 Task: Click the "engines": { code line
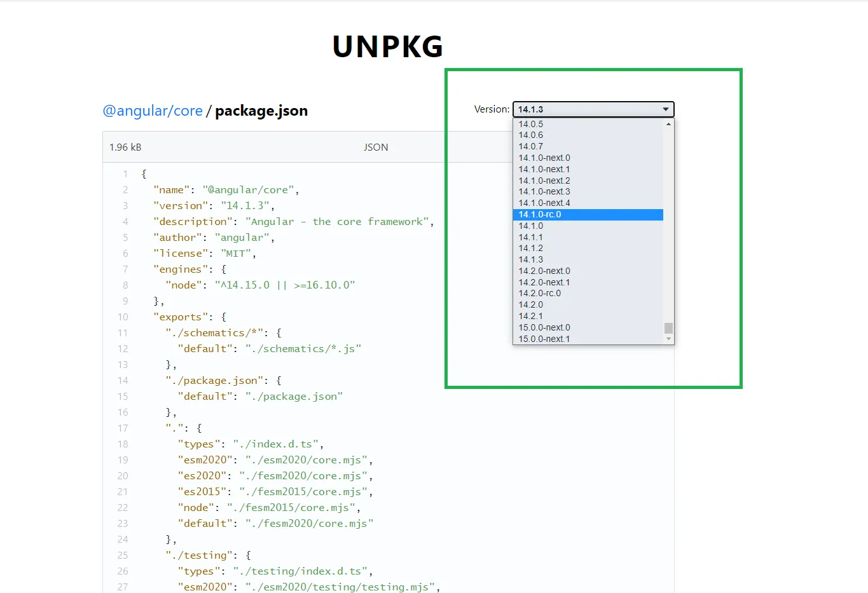(x=189, y=269)
